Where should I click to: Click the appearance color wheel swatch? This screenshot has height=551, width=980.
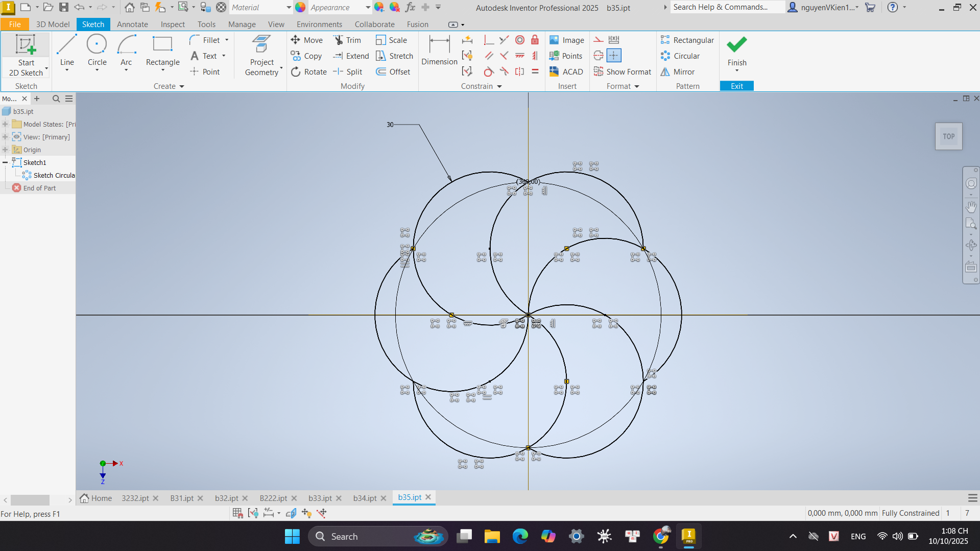click(300, 7)
